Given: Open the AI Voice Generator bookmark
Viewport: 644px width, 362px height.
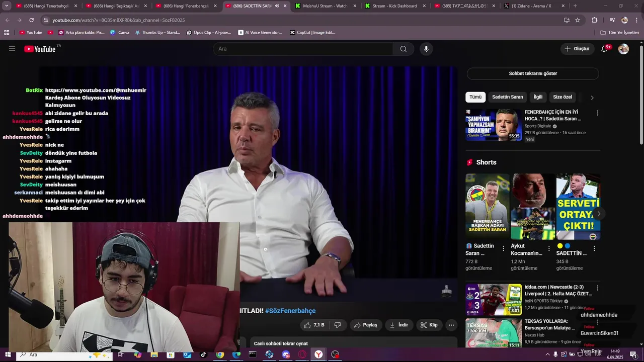Looking at the screenshot, I should click(x=260, y=32).
